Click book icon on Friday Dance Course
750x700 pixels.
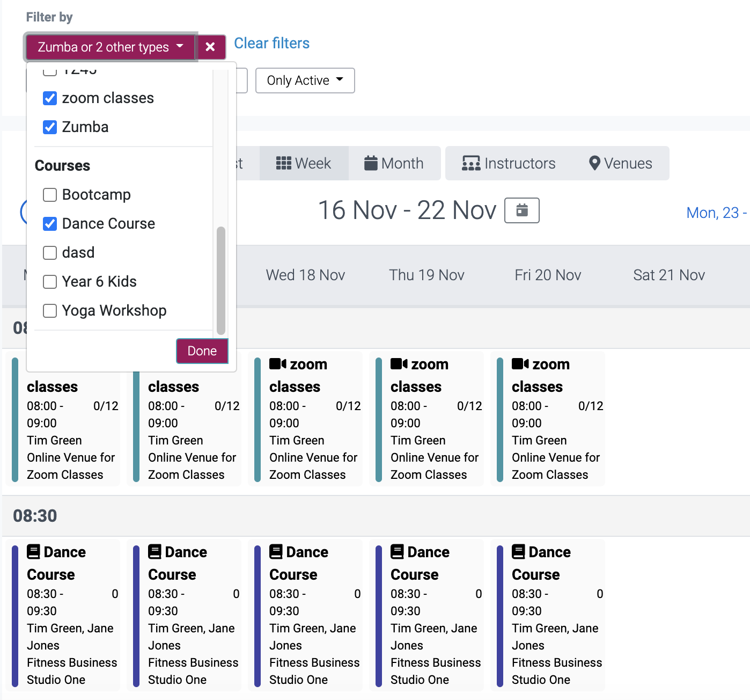pos(518,552)
